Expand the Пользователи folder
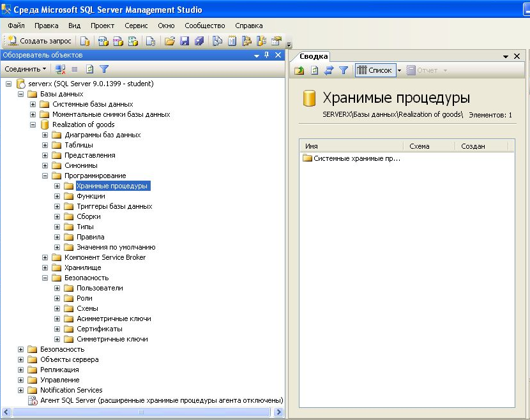The height and width of the screenshot is (420, 530). [x=57, y=289]
